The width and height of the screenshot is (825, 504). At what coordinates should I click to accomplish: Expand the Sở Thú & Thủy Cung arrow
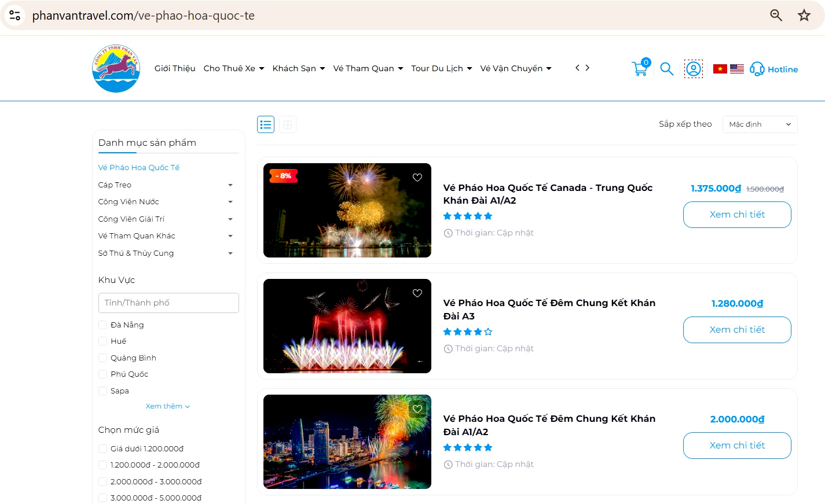[x=230, y=253]
